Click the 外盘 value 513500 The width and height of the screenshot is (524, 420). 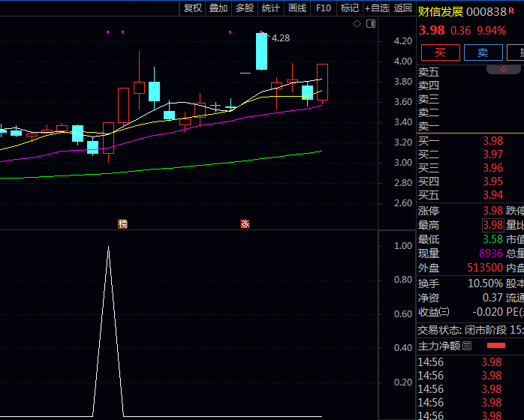485,268
